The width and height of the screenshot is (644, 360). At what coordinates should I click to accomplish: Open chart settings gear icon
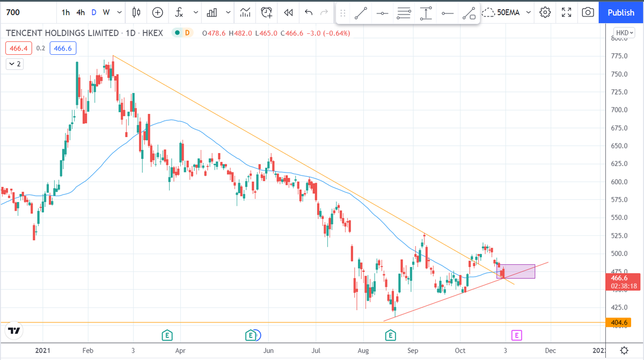coord(545,12)
